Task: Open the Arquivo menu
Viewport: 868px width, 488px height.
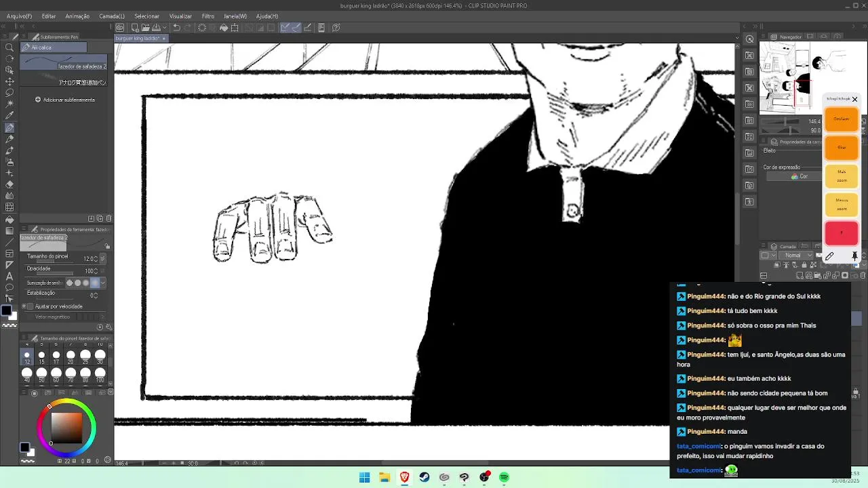Action: point(19,16)
